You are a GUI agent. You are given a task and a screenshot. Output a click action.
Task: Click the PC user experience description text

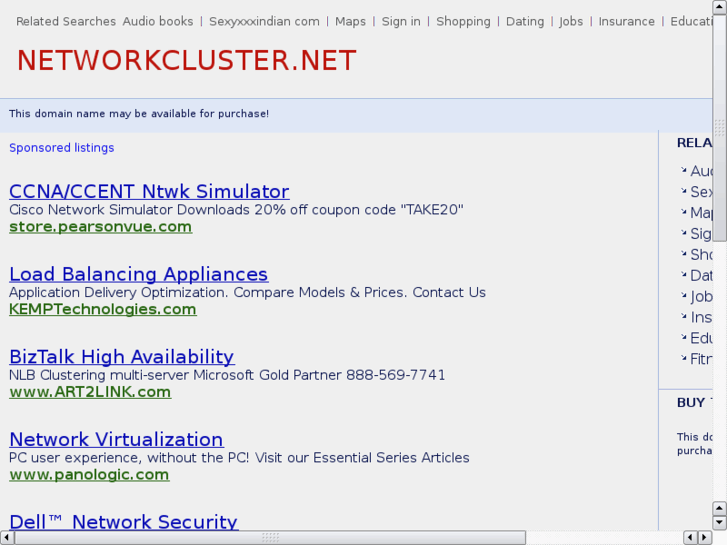pyautogui.click(x=239, y=458)
